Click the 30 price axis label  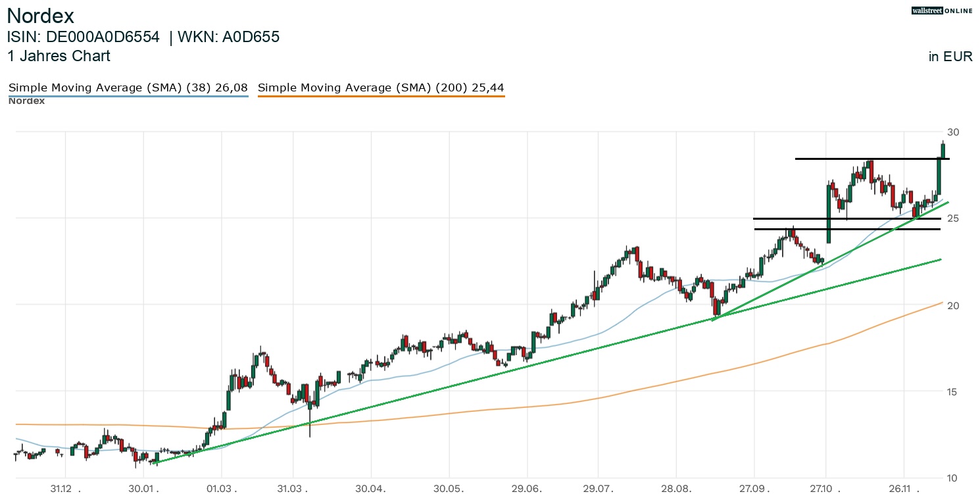953,132
